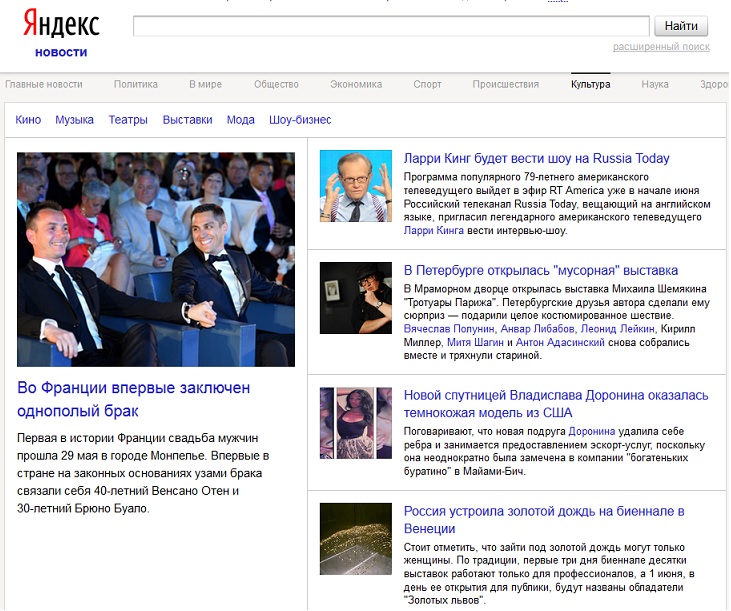731x611 pixels.
Task: Select the Спорт category tab
Action: 427,85
